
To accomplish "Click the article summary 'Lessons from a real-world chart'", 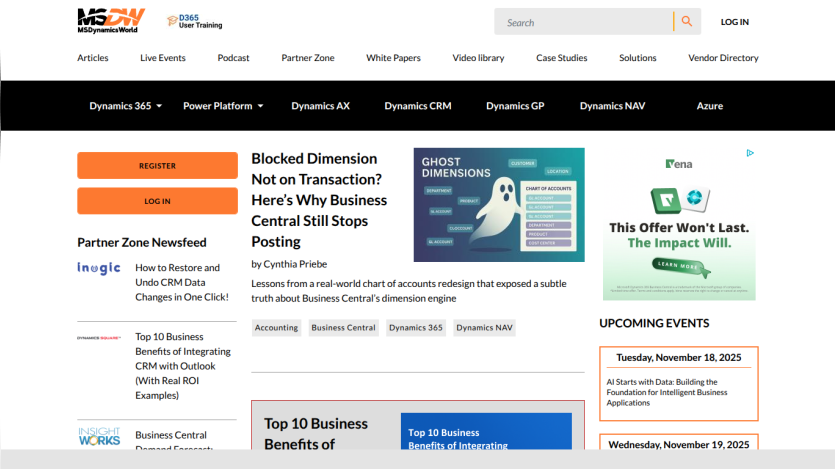I will 409,291.
